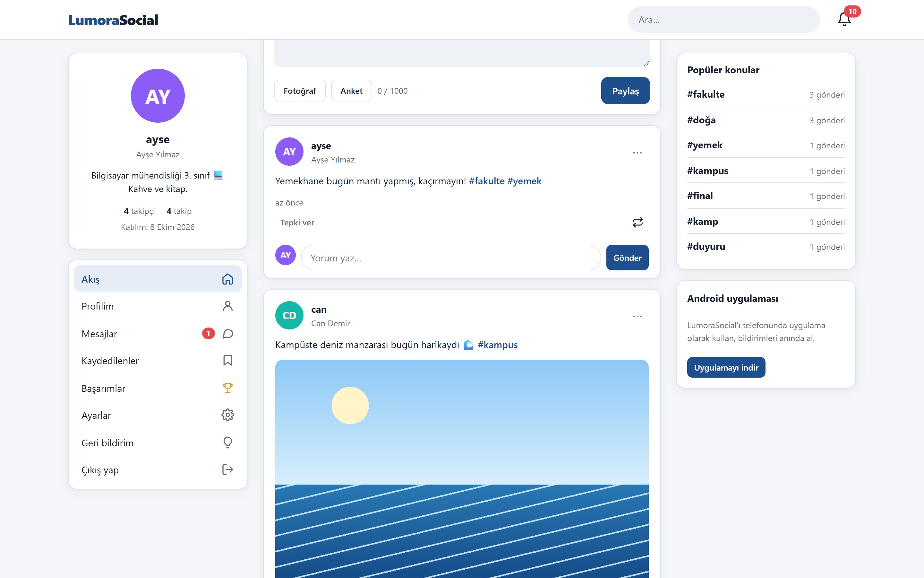Open the Profilim menu item
The height and width of the screenshot is (578, 924).
coord(158,306)
